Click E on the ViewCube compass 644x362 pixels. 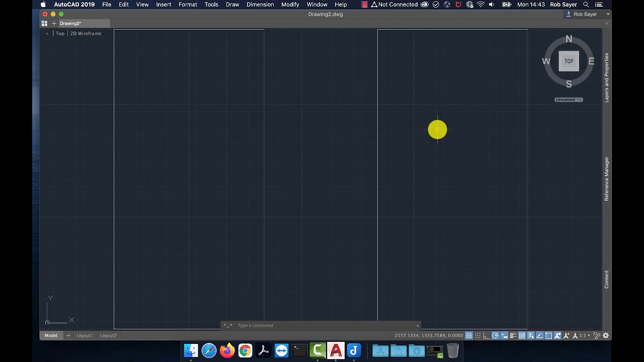click(x=591, y=61)
